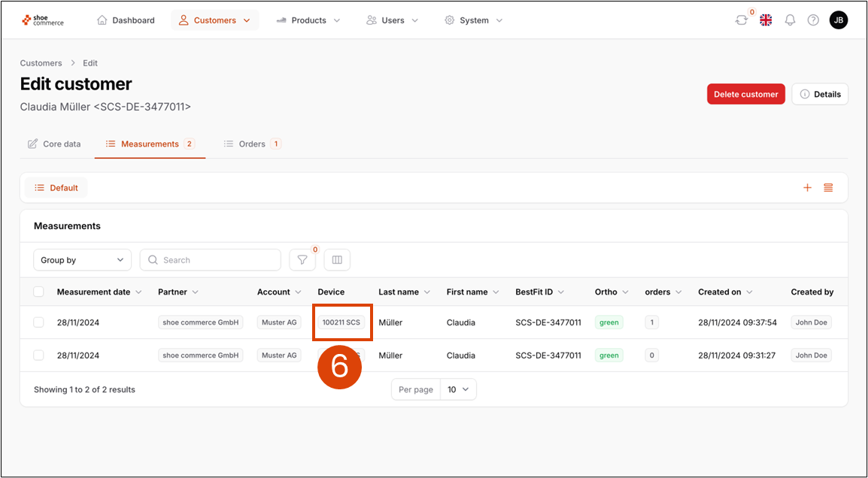The width and height of the screenshot is (868, 478).
Task: Open the Group by dropdown
Action: [82, 260]
